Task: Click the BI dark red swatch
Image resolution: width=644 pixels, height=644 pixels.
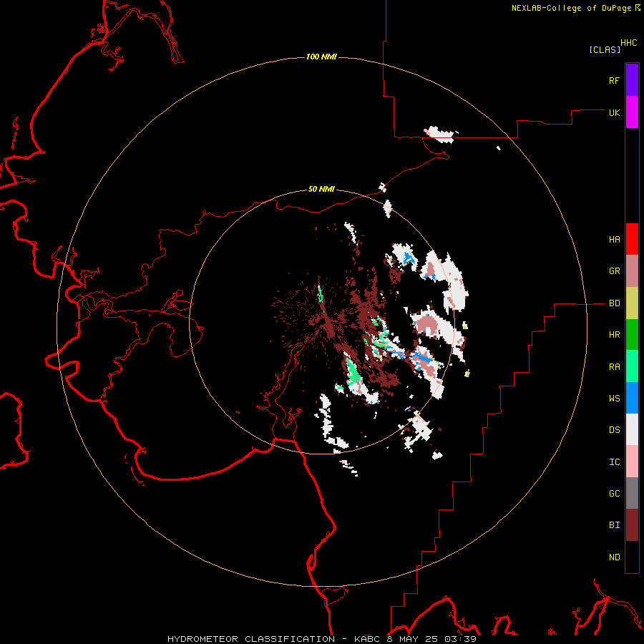Action: [632, 525]
